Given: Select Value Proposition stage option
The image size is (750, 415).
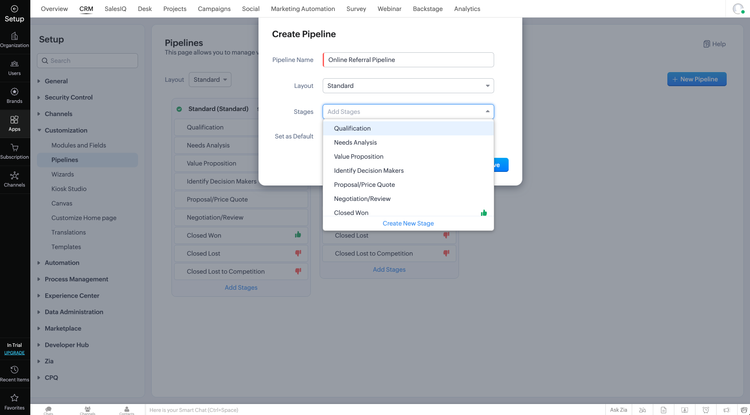Looking at the screenshot, I should tap(408, 156).
